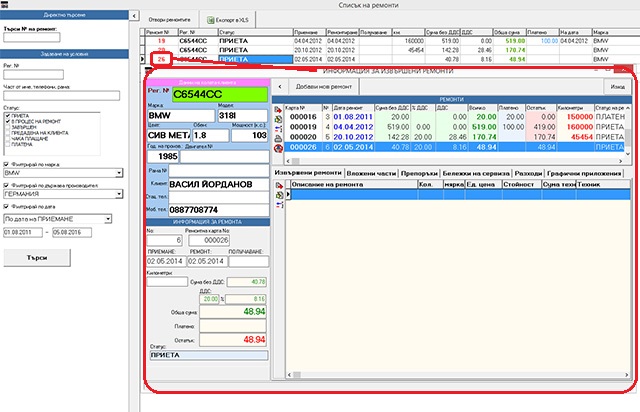Select repair card row 000026
The height and width of the screenshot is (412, 640).
[455, 147]
